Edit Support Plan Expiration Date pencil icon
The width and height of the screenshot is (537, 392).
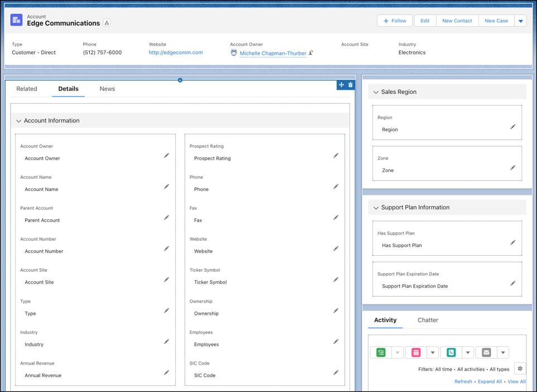(512, 283)
